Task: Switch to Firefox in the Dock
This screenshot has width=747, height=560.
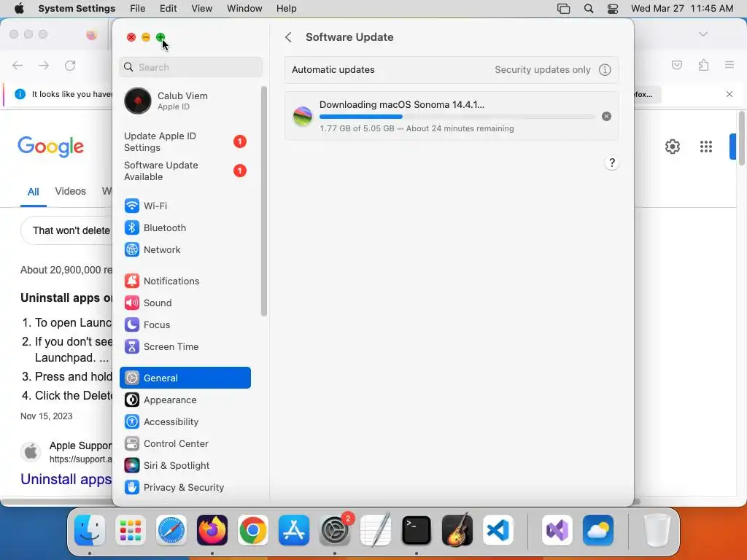Action: (212, 530)
